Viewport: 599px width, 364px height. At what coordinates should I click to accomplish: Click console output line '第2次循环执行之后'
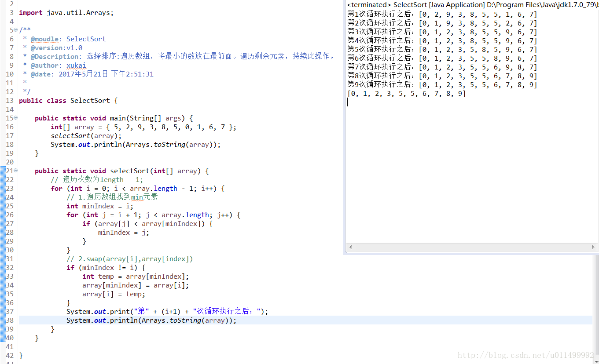tap(442, 23)
